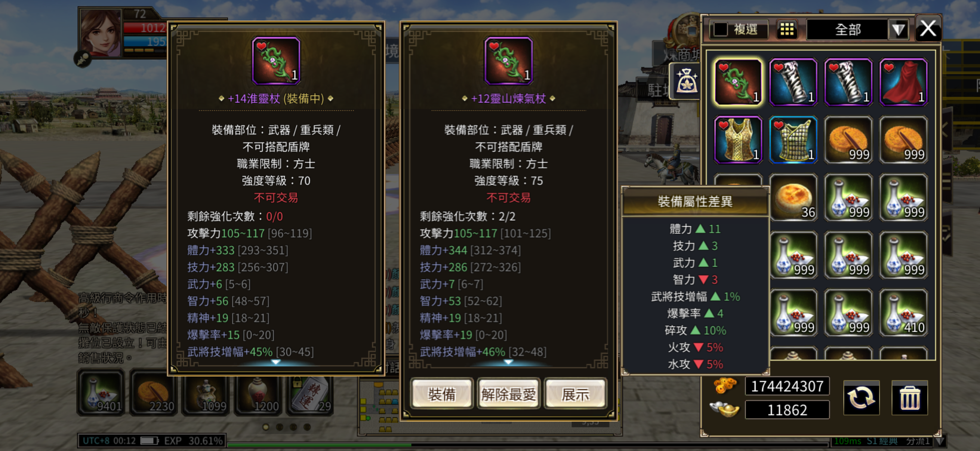Select the 36 count bun item
980x451 pixels.
(x=793, y=197)
